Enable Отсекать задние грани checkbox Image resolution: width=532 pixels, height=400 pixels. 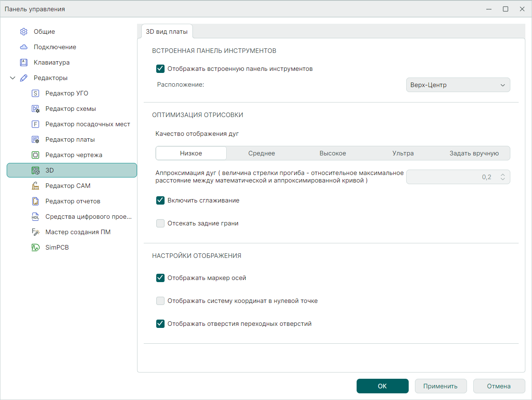(160, 223)
